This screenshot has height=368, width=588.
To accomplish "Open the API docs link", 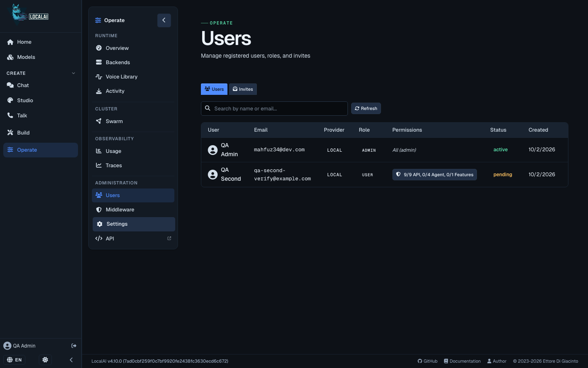I will (133, 239).
